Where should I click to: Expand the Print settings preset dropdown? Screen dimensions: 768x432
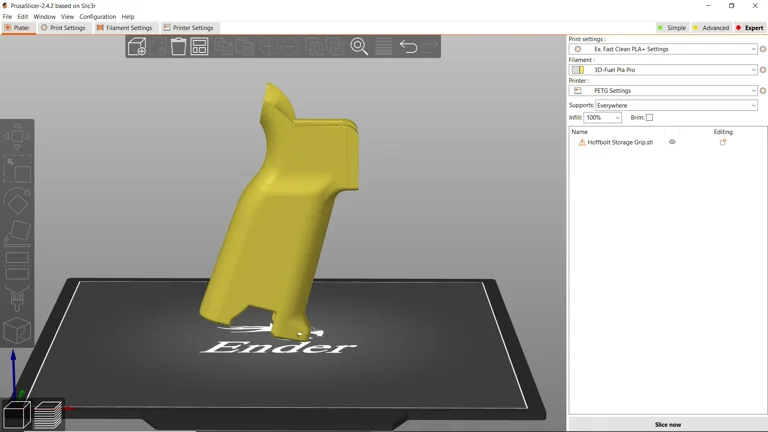pyautogui.click(x=753, y=49)
